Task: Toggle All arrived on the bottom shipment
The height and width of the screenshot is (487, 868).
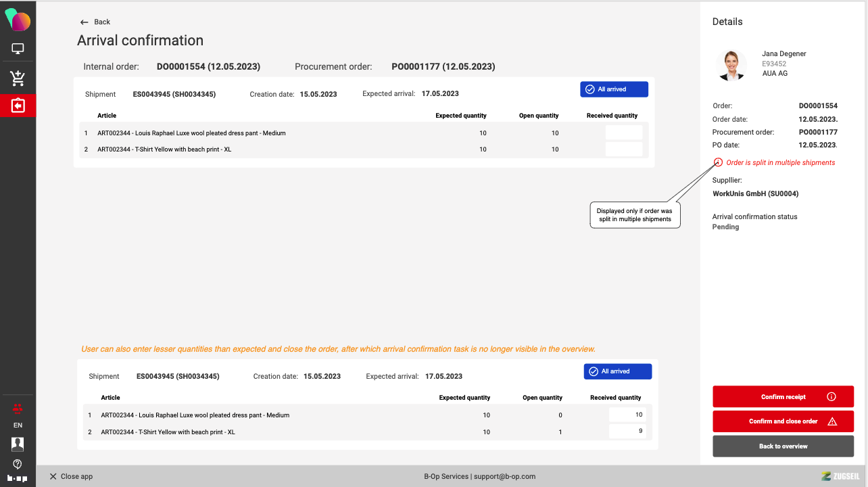Action: click(617, 371)
